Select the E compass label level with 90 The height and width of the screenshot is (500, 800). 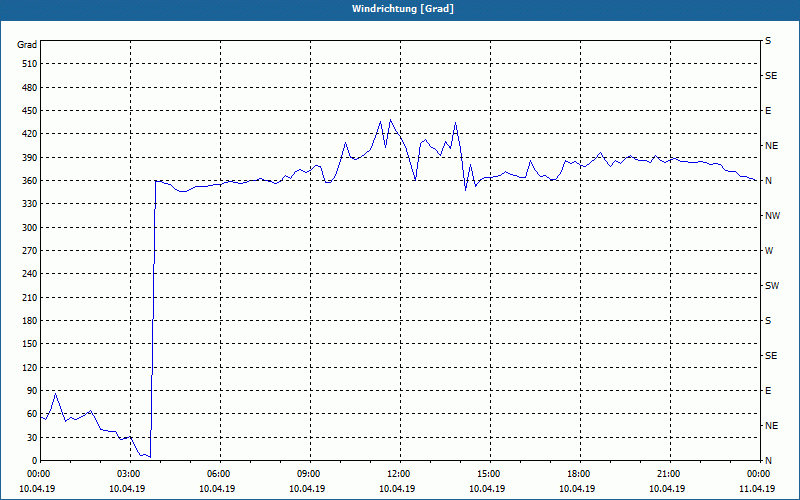tap(768, 391)
